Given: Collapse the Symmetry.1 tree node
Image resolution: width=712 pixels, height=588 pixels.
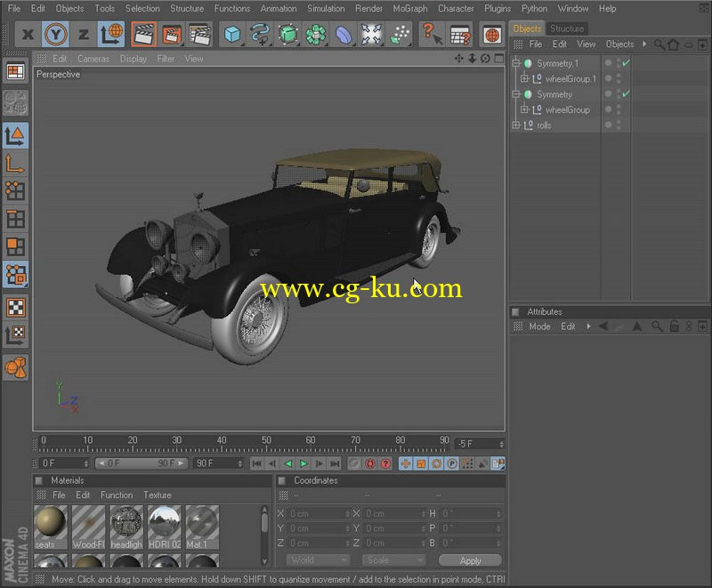Looking at the screenshot, I should pyautogui.click(x=516, y=63).
